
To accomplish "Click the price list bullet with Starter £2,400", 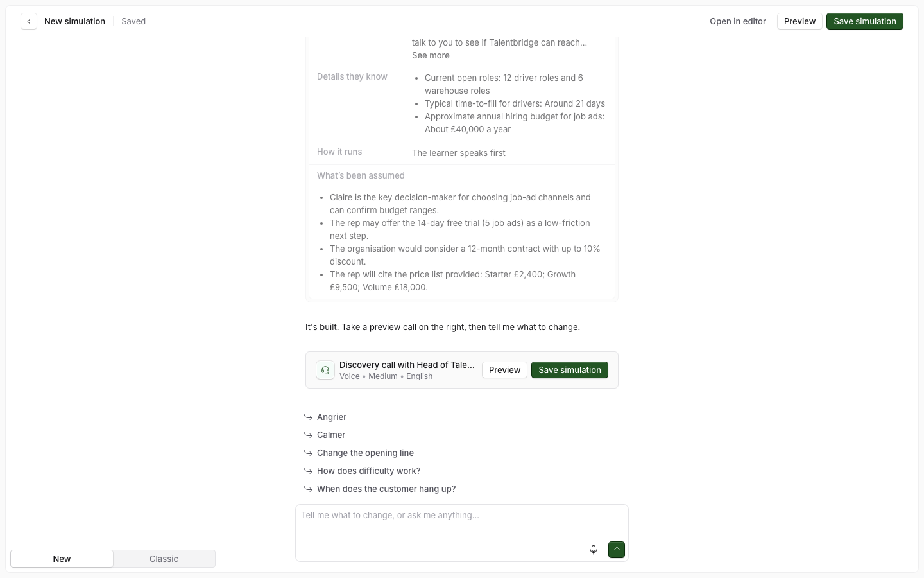I will 452,281.
